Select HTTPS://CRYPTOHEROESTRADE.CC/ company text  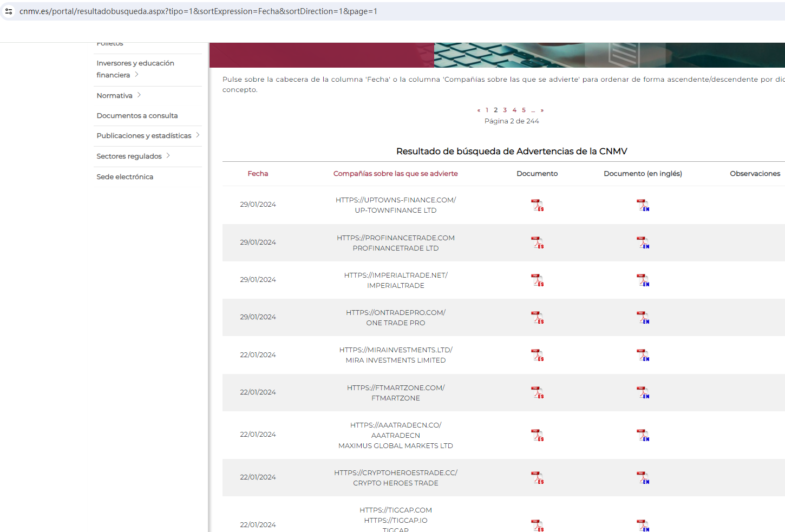pyautogui.click(x=396, y=473)
